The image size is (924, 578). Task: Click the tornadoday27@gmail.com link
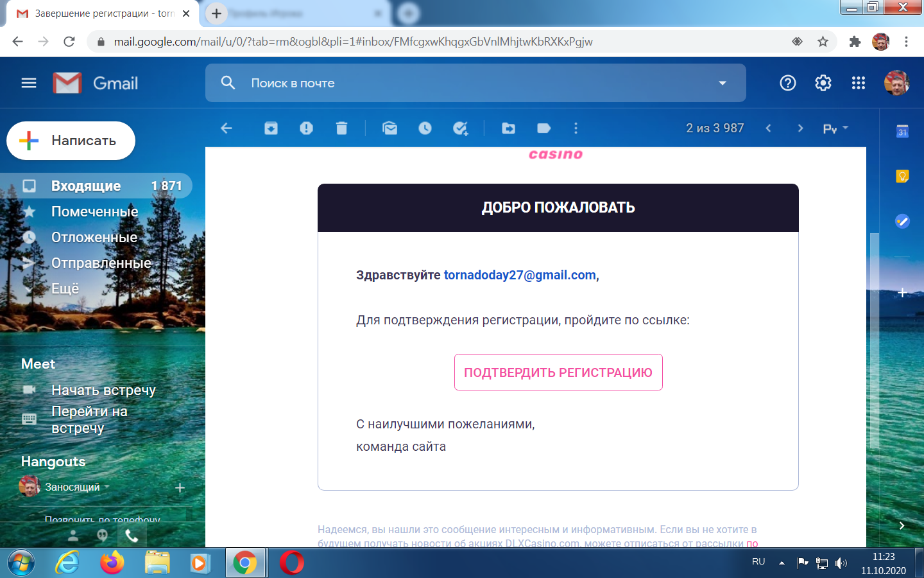[520, 275]
